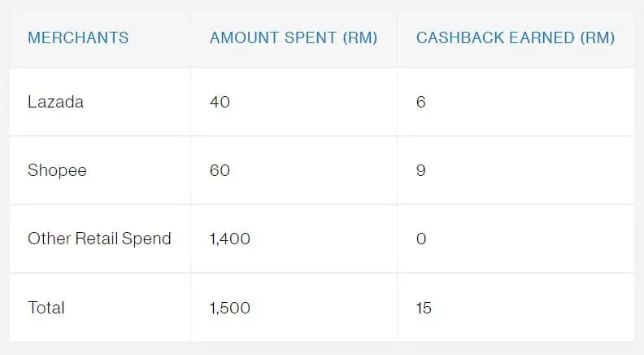The height and width of the screenshot is (355, 644).
Task: Select the Lazada merchant cell
Action: point(55,103)
